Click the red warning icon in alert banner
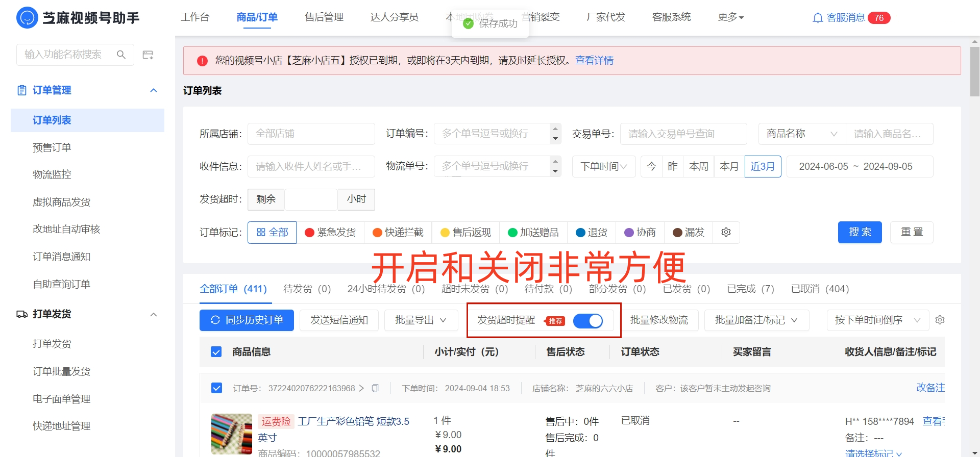980x457 pixels. (x=202, y=61)
